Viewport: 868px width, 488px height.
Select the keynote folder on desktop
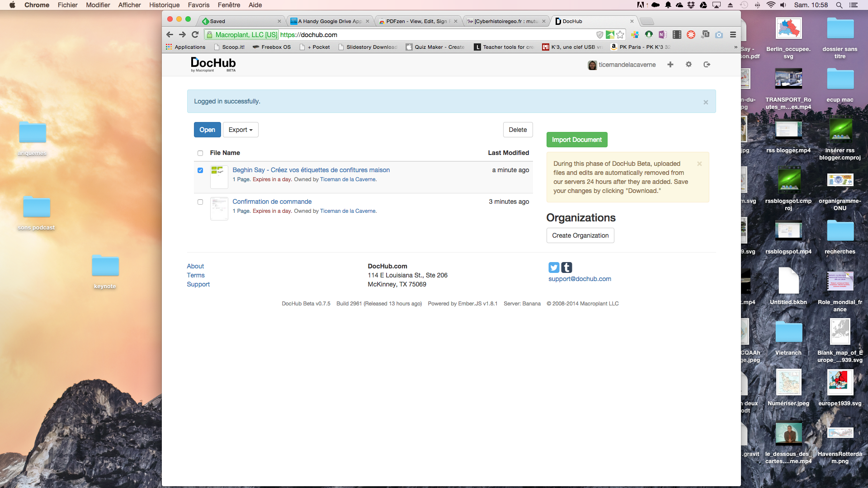click(x=105, y=272)
